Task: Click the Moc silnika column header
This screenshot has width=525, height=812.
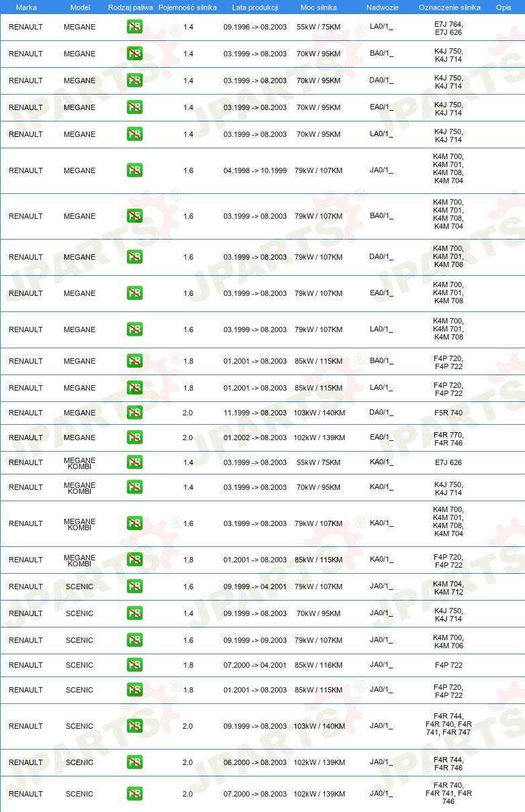Action: pos(319,7)
